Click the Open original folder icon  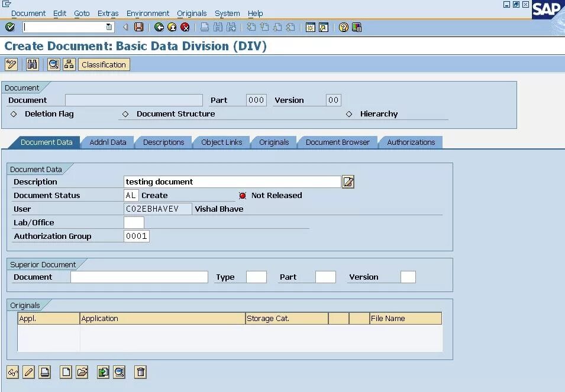[82, 372]
